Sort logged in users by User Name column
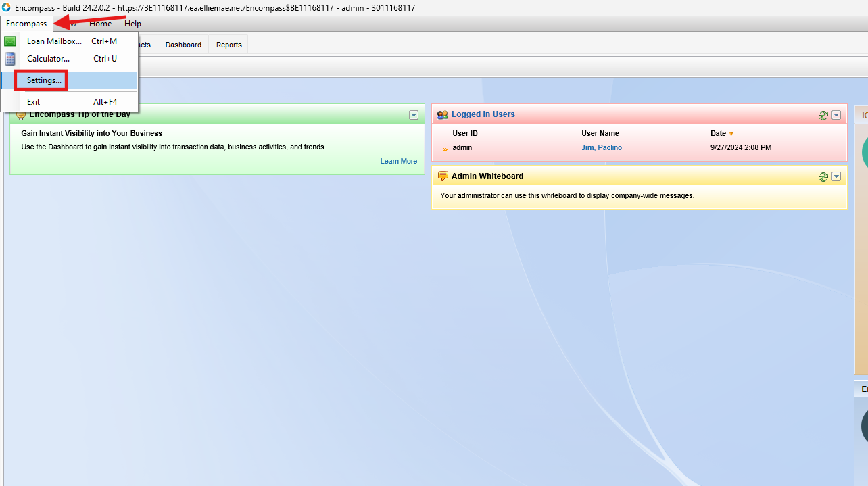Image resolution: width=868 pixels, height=486 pixels. click(x=600, y=133)
